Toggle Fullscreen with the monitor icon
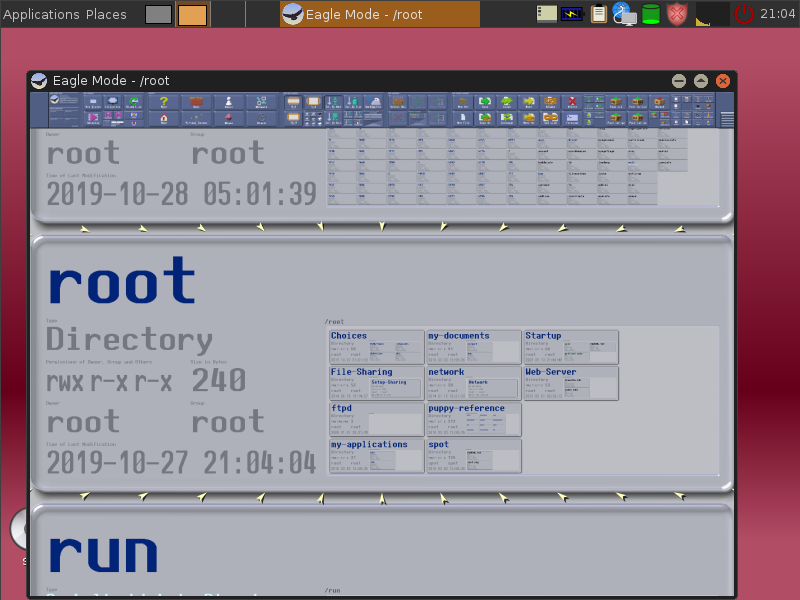 (113, 102)
